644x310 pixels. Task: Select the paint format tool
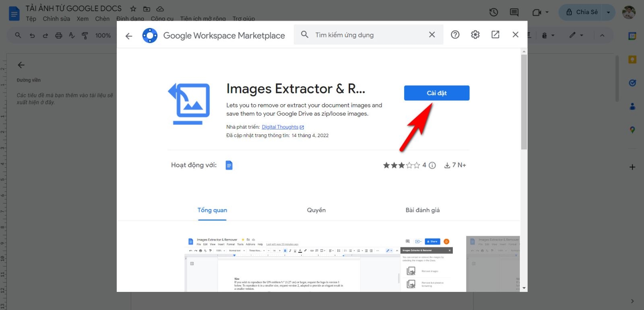85,35
